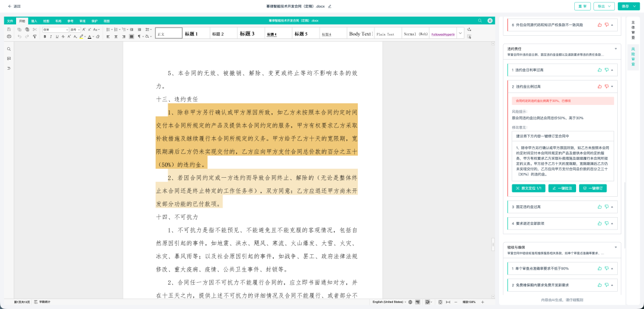Click the zoom out minus icon
This screenshot has height=309, width=644.
tap(456, 302)
